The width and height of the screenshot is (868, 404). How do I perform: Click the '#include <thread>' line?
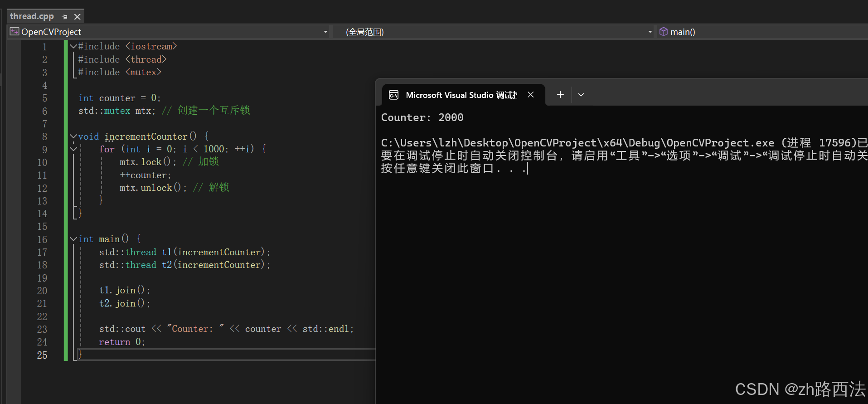[x=122, y=59]
